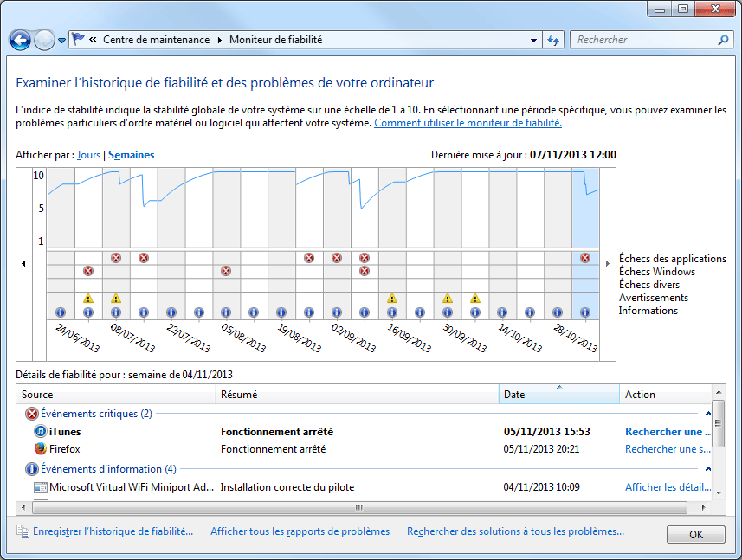Switch the chart view to Semaines
Screen dimensions: 742x560
click(131, 155)
